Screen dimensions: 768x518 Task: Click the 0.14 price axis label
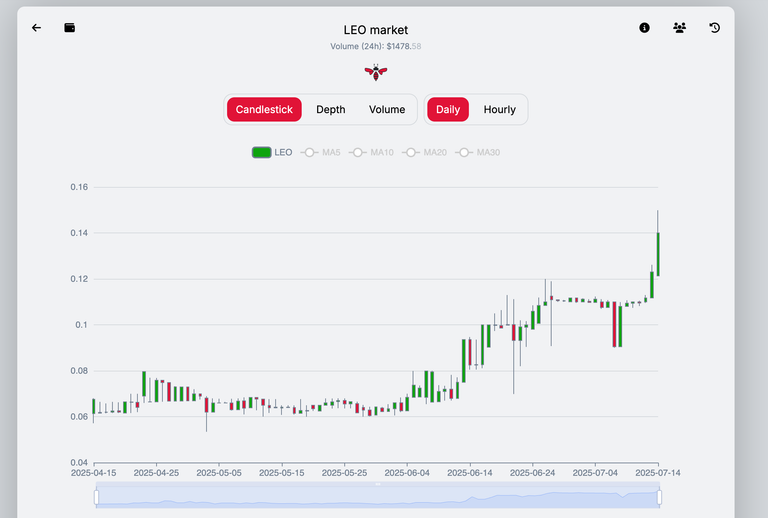click(79, 233)
